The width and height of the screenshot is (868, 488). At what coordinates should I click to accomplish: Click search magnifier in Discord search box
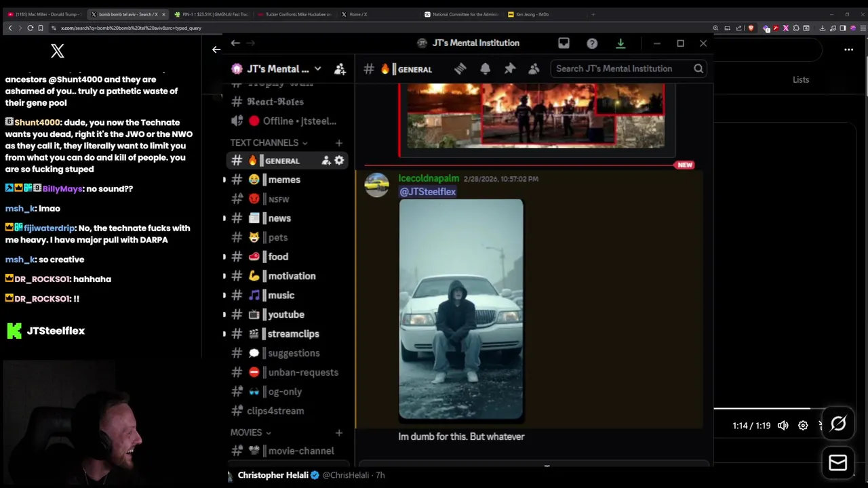(x=698, y=68)
